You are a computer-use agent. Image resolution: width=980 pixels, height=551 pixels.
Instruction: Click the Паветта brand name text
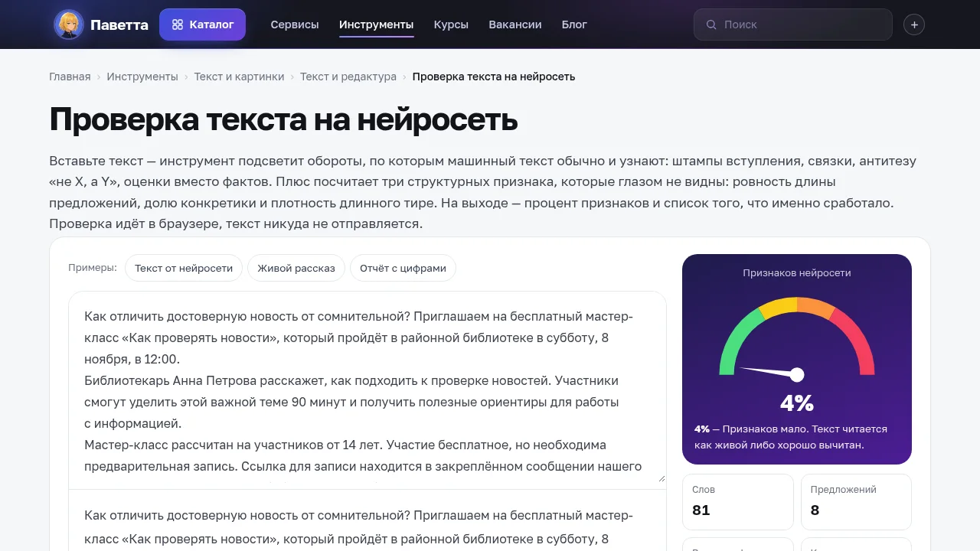tap(119, 24)
